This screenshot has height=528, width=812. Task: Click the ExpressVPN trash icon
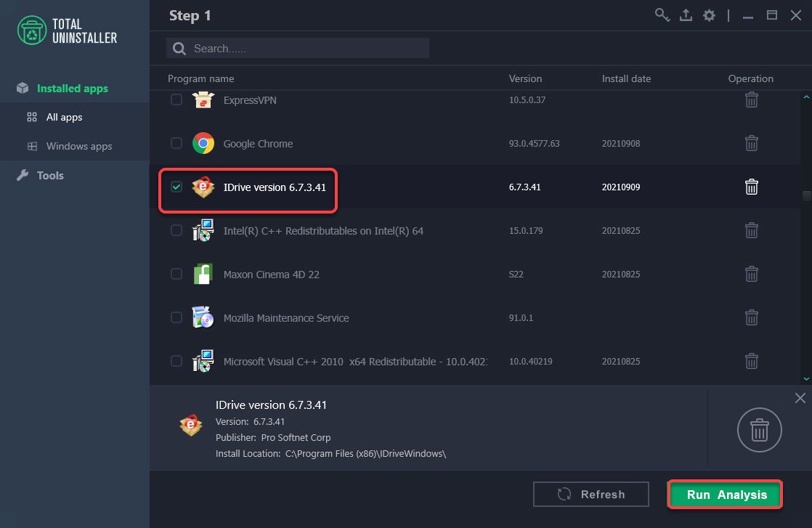click(x=752, y=99)
